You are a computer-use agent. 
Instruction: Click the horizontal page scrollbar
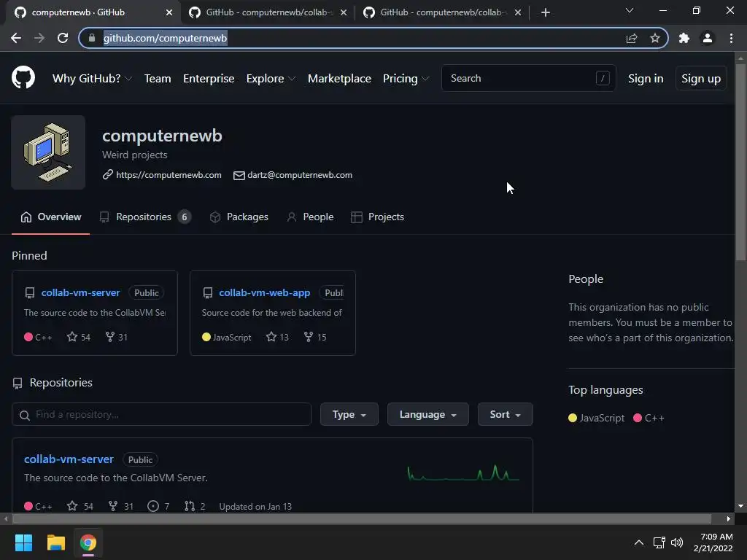point(362,518)
